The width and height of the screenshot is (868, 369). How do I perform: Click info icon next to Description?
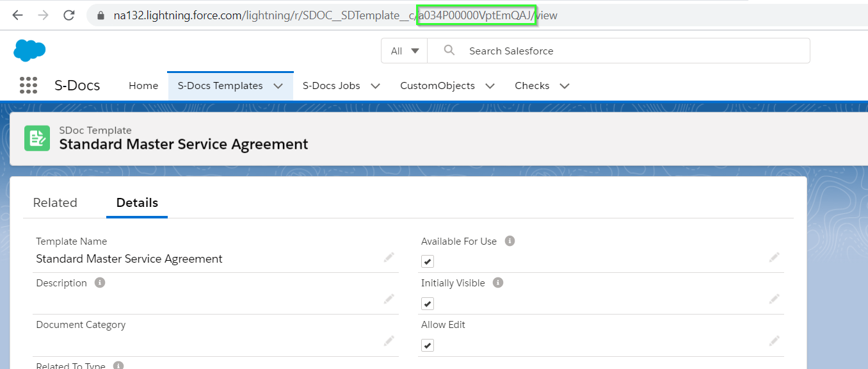coord(100,283)
